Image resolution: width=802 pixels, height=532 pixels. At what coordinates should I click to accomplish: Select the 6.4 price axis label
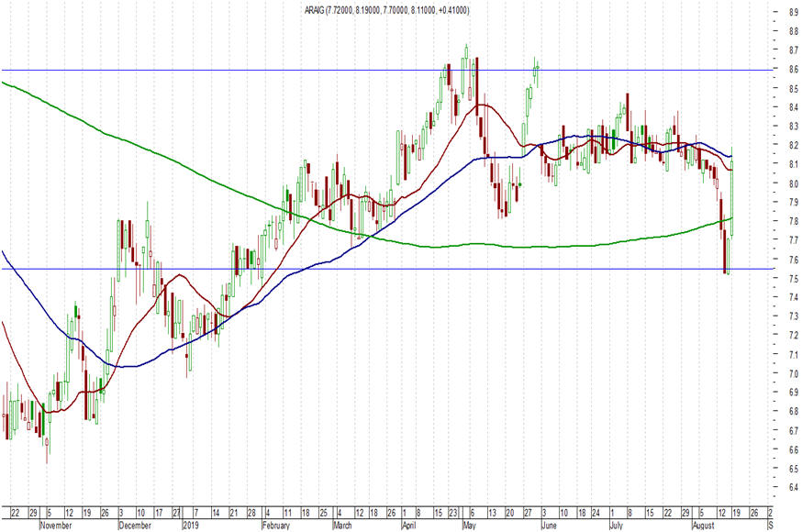[x=794, y=488]
